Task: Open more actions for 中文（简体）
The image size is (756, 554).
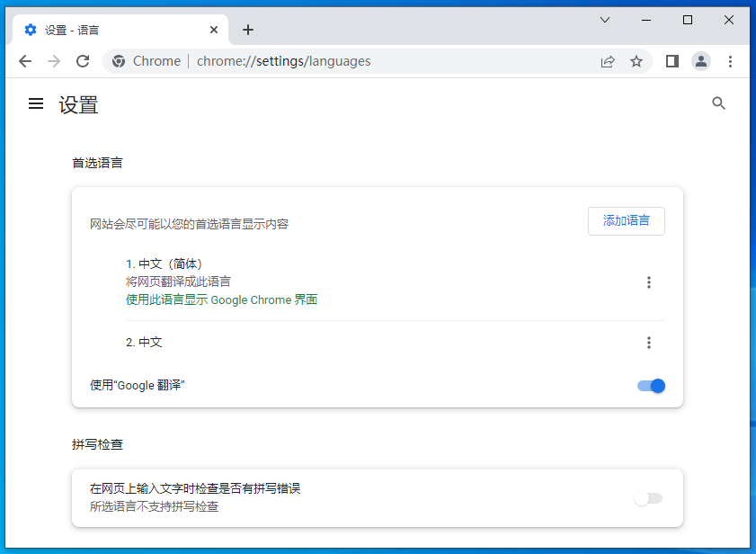Action: coord(649,282)
